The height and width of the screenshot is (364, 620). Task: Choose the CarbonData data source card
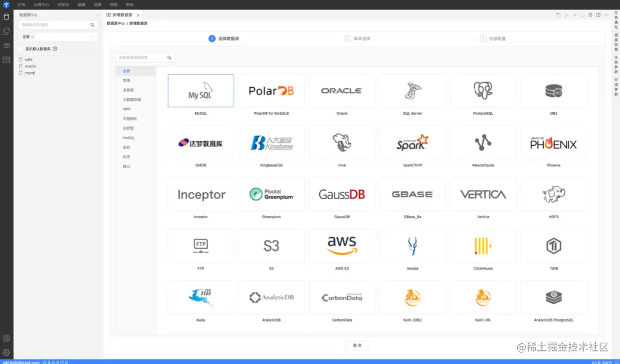[x=342, y=297]
